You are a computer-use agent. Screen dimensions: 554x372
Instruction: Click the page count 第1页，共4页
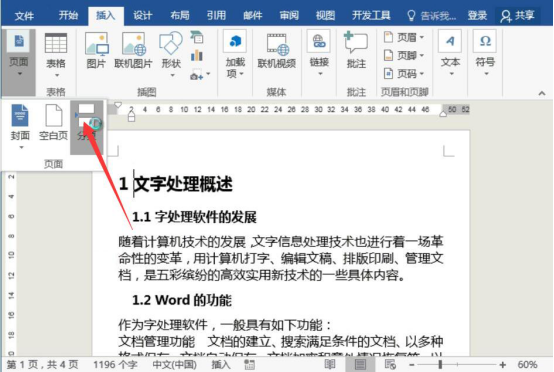point(42,364)
